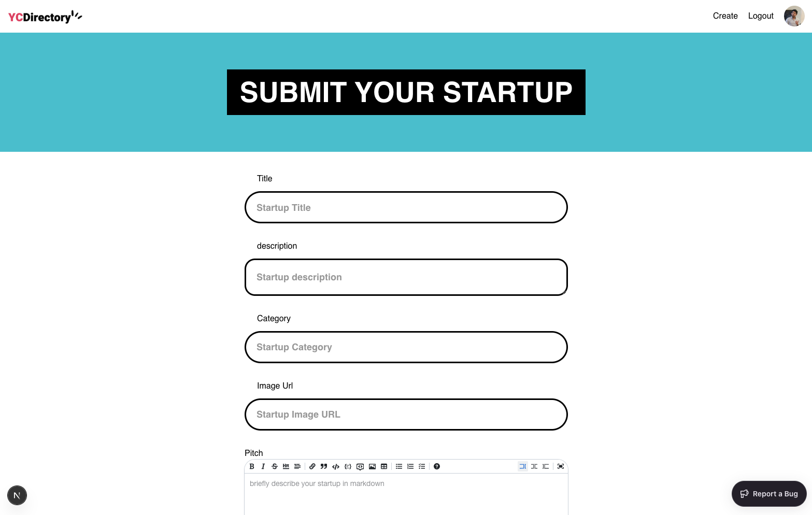This screenshot has width=812, height=515.
Task: Insert an image in markdown editor
Action: click(372, 466)
